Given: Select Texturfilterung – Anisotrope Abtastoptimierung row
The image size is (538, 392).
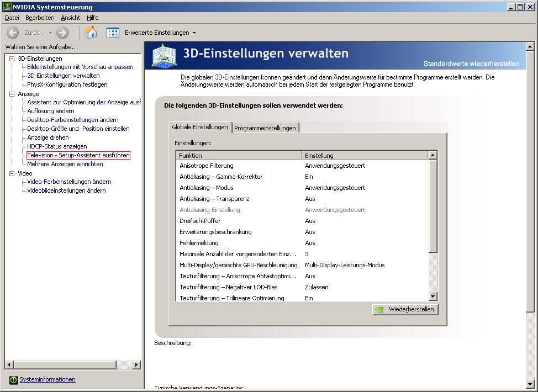Looking at the screenshot, I should tap(302, 276).
